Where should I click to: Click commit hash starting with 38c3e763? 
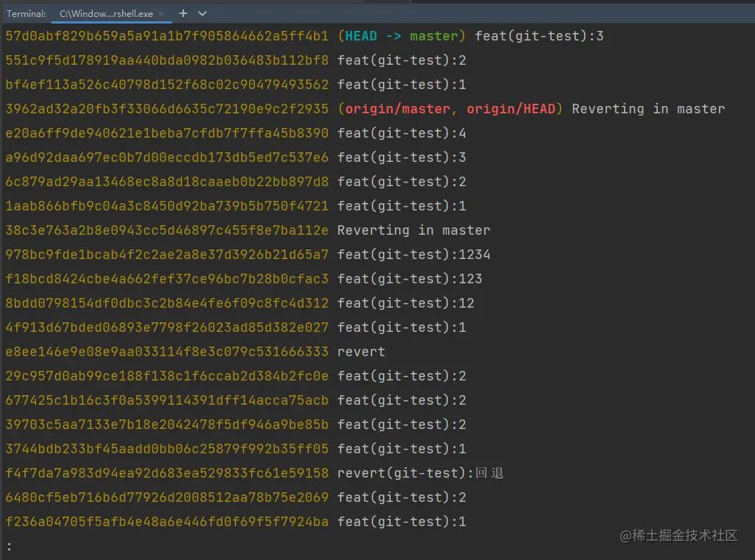tap(167, 230)
